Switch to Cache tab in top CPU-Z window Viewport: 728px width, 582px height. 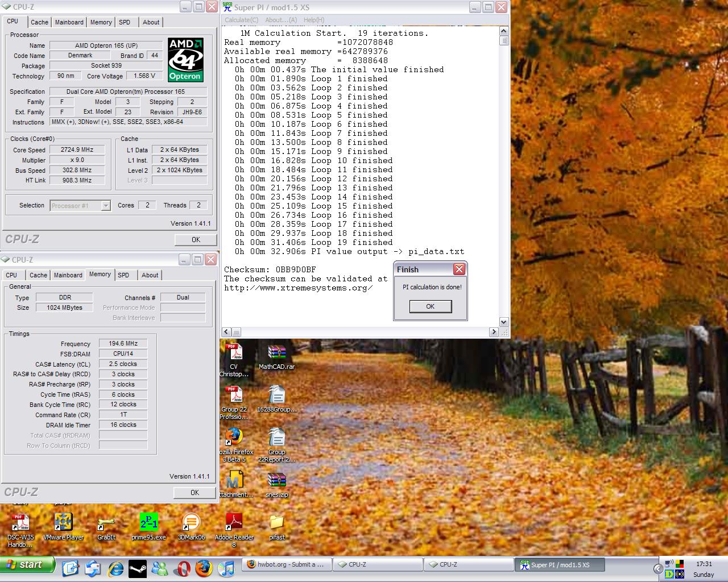(x=39, y=22)
